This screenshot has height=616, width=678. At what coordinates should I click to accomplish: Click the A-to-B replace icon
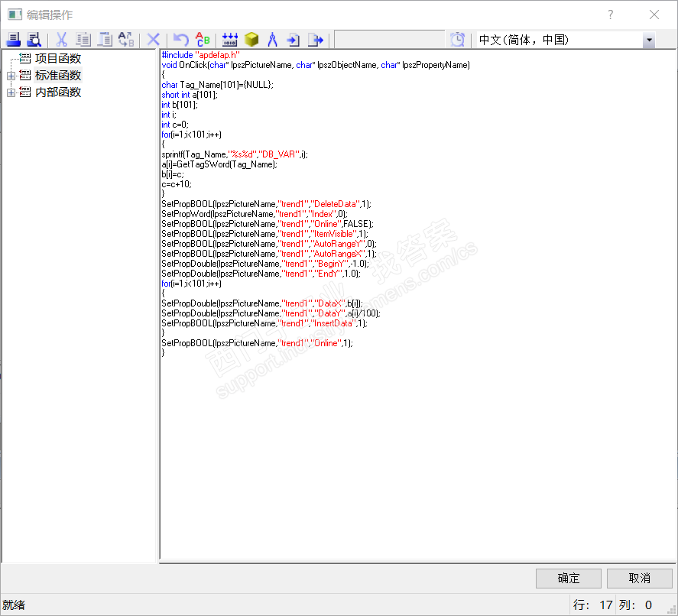(x=126, y=40)
